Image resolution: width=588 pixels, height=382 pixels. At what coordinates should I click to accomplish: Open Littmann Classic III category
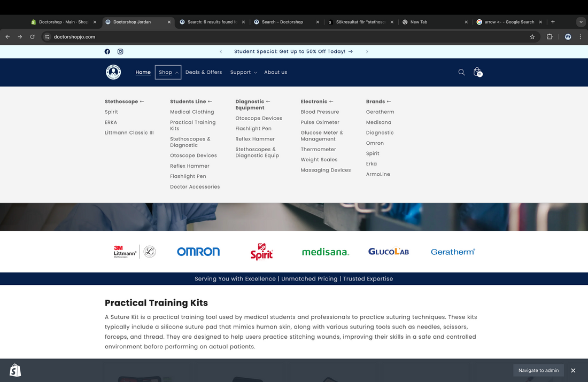coord(129,132)
